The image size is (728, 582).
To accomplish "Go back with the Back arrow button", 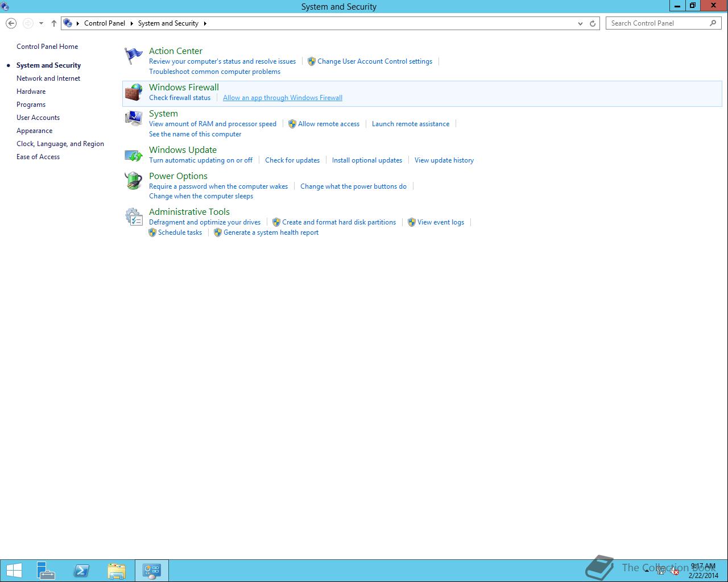I will pos(11,23).
